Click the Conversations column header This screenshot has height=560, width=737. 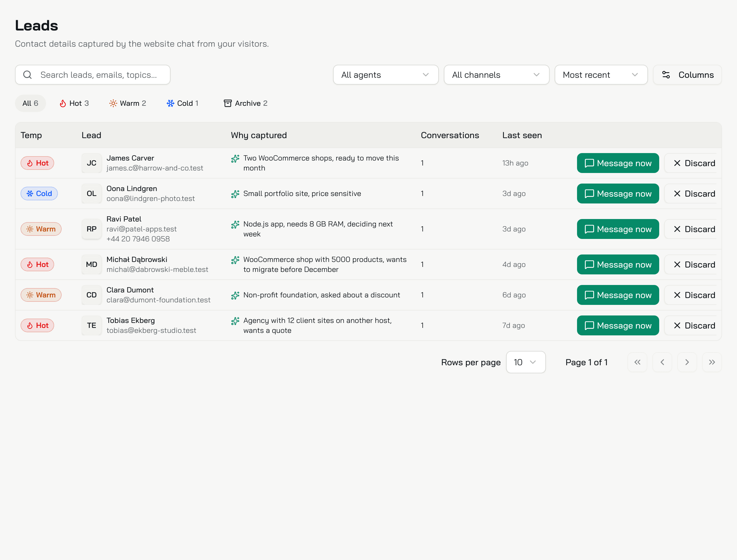click(x=450, y=135)
